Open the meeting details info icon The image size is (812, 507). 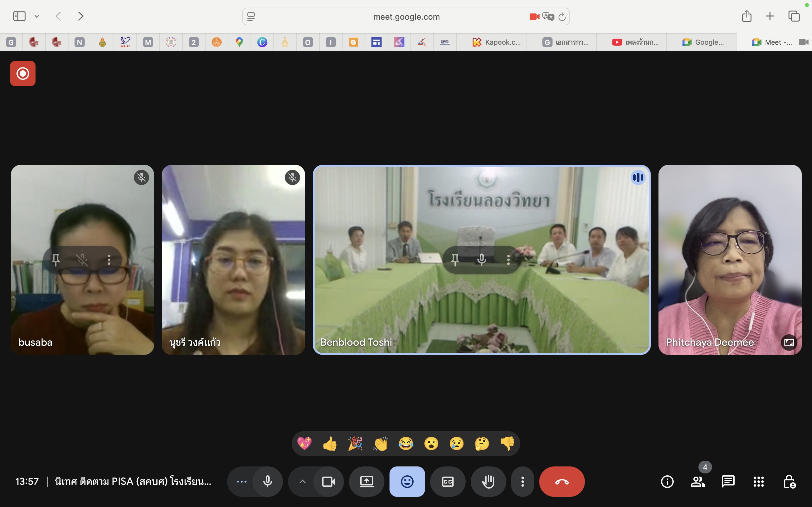(x=667, y=482)
